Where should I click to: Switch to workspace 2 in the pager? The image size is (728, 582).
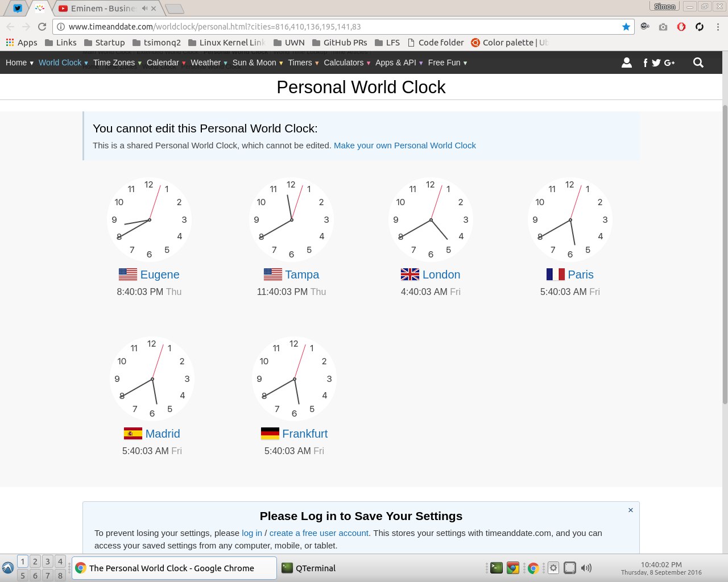(35, 562)
